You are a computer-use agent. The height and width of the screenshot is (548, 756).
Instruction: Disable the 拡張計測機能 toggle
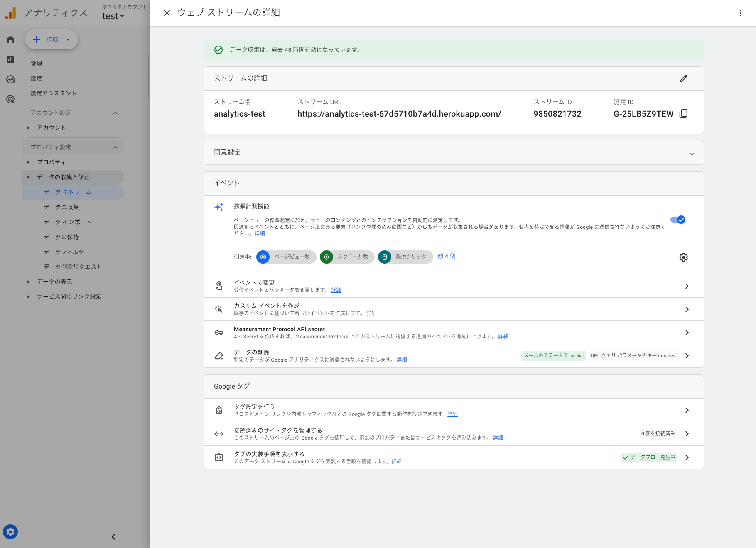tap(679, 220)
